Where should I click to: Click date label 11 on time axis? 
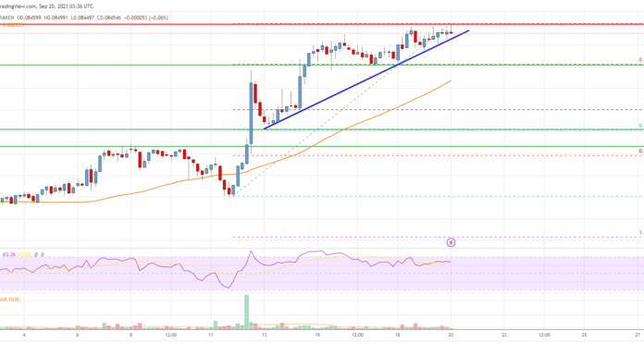coord(211,335)
